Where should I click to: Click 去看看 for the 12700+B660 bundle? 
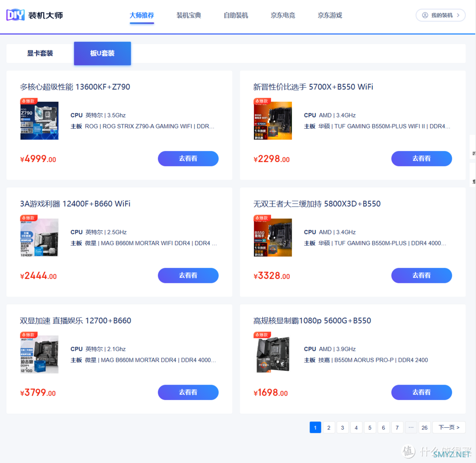188,392
